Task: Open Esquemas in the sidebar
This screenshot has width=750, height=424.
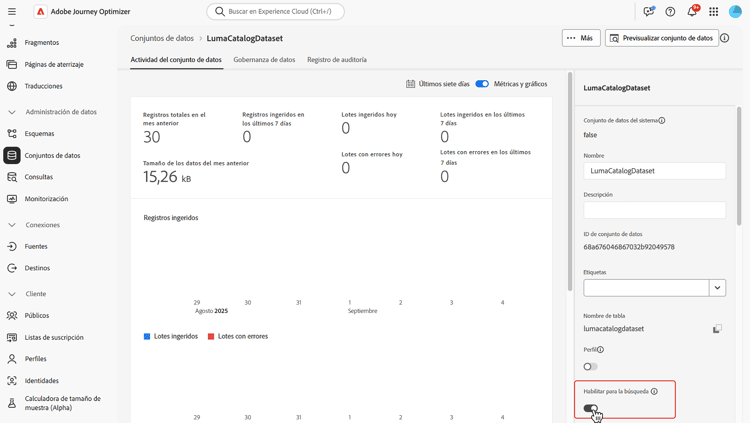Action: (x=39, y=134)
